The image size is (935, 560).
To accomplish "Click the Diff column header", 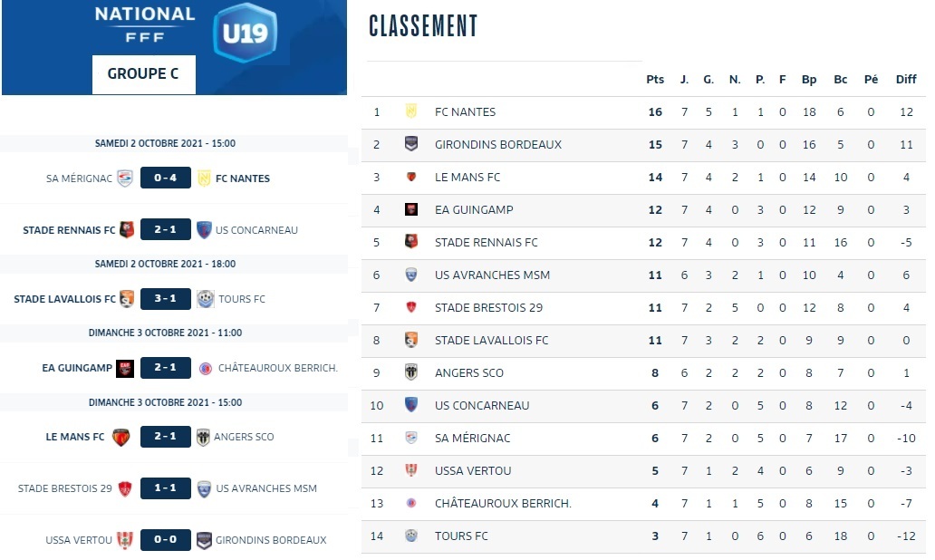I will pos(906,80).
